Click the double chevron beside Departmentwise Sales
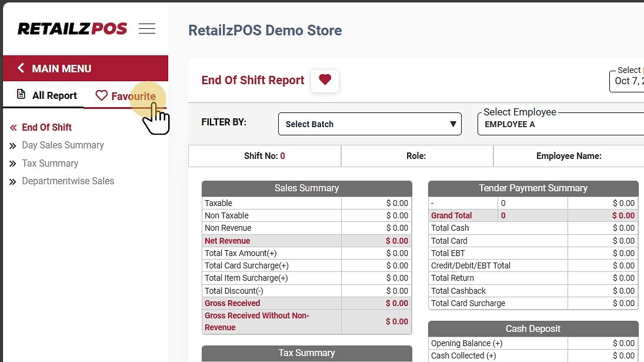 coord(13,182)
